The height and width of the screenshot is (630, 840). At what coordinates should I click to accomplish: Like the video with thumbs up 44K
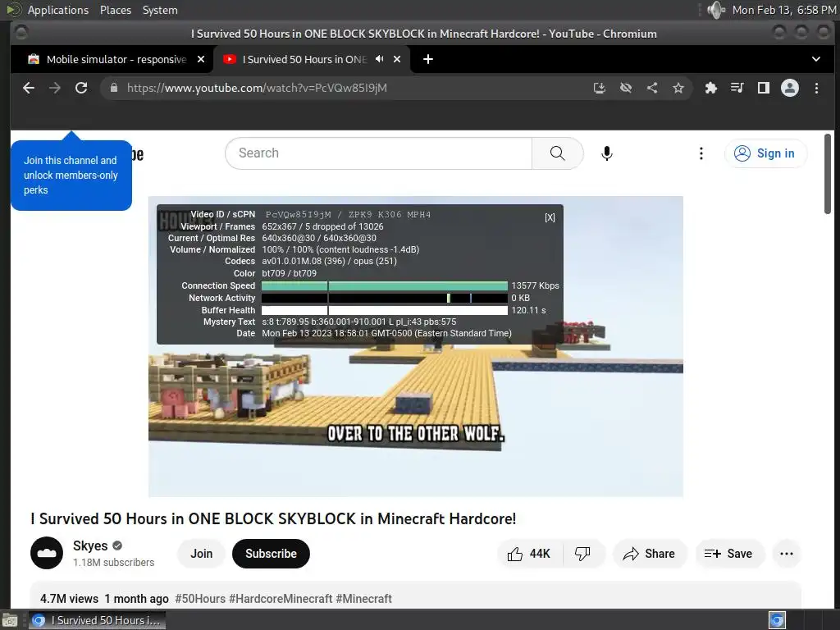pos(529,554)
